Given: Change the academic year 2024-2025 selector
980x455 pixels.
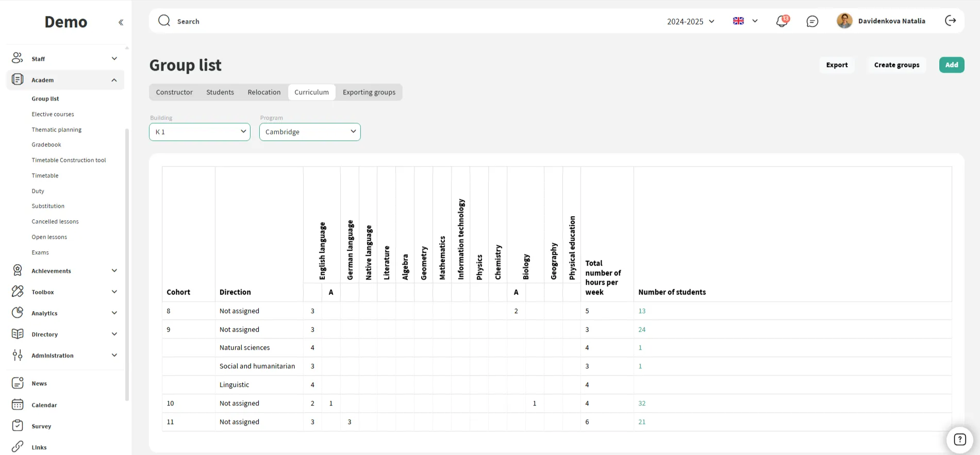Looking at the screenshot, I should 690,21.
